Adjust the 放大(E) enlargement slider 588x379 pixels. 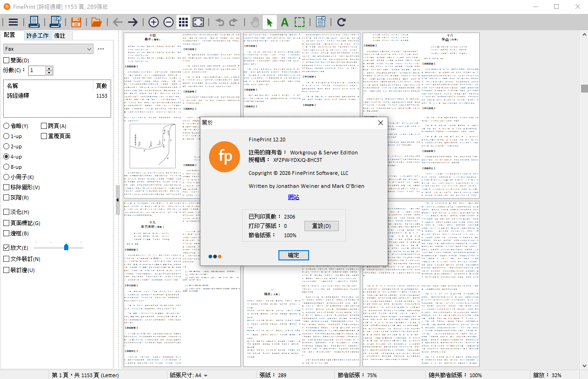[66, 247]
